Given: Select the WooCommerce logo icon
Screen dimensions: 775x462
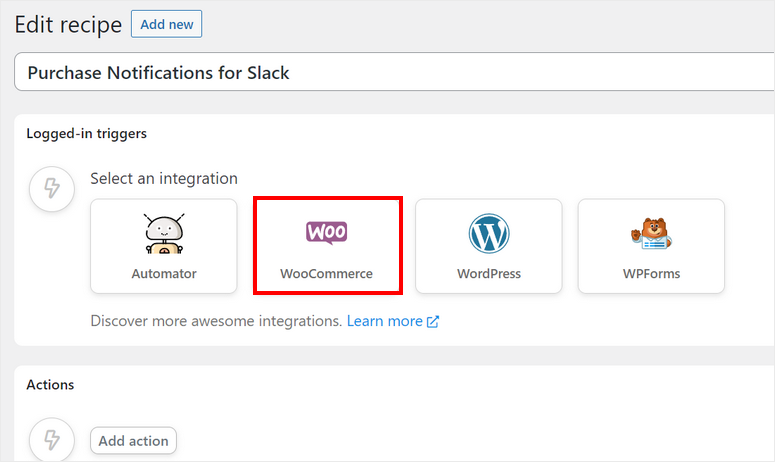Looking at the screenshot, I should (x=326, y=233).
